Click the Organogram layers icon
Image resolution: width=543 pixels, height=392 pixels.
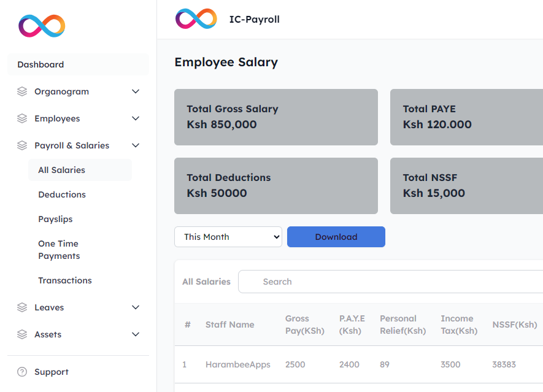tap(22, 91)
